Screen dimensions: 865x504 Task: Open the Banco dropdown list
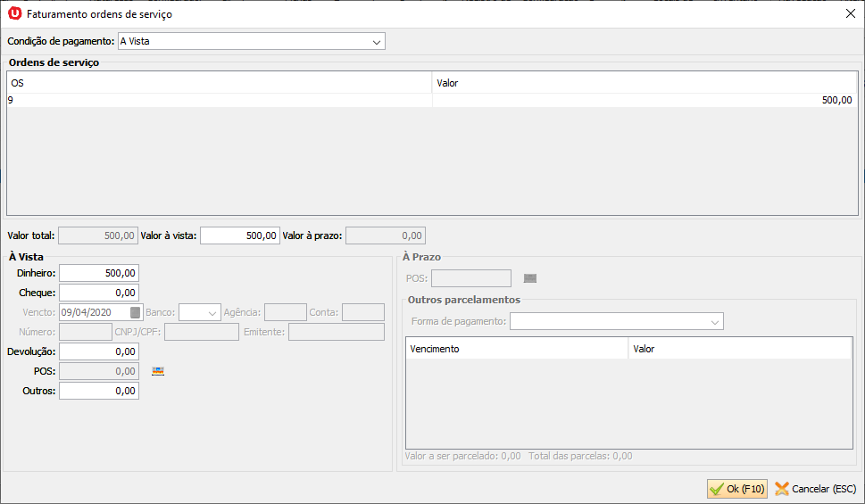coord(212,312)
